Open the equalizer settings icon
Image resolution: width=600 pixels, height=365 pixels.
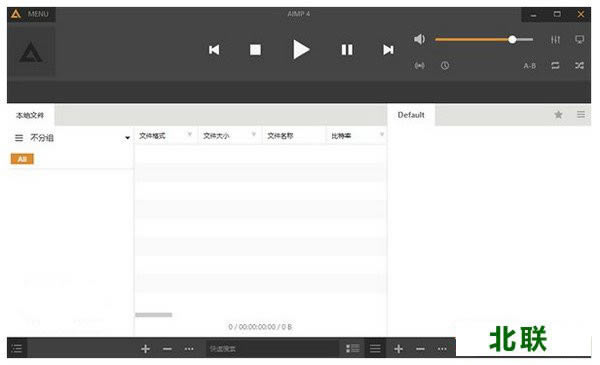pyautogui.click(x=555, y=39)
